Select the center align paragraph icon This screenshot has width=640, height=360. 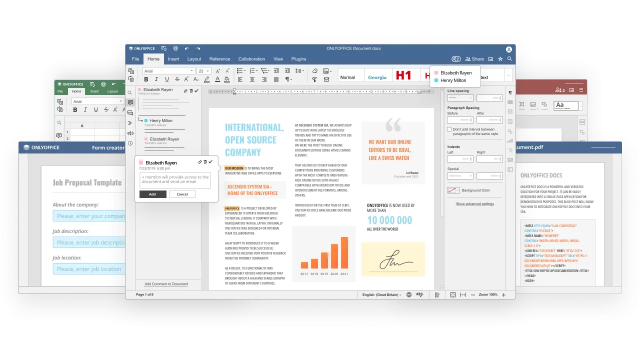click(x=252, y=79)
